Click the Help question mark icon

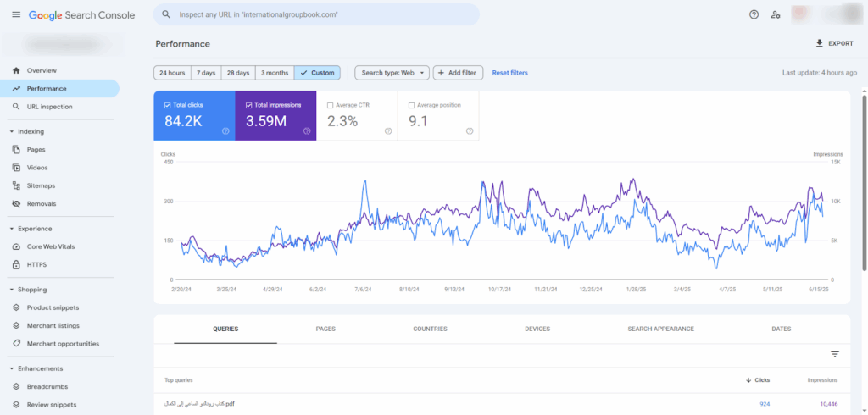click(x=754, y=14)
